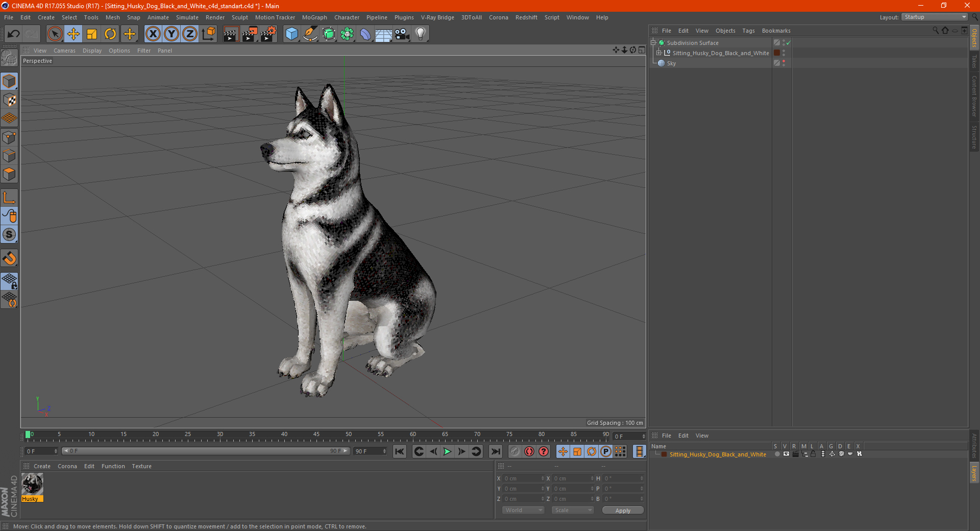Select the Husky material thumbnail
This screenshot has height=531, width=980.
coord(32,484)
